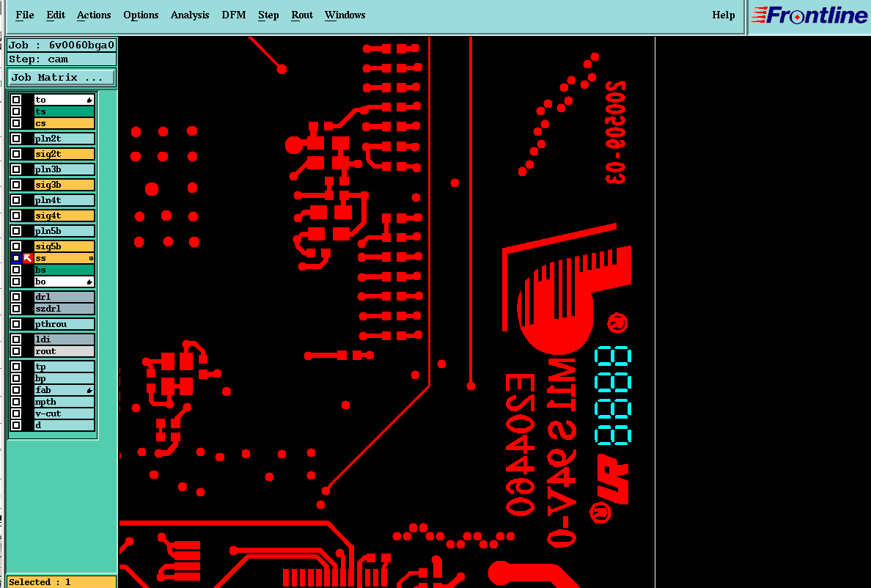Select the cs layer name
Screen dimensions: 871x588
tap(64, 123)
